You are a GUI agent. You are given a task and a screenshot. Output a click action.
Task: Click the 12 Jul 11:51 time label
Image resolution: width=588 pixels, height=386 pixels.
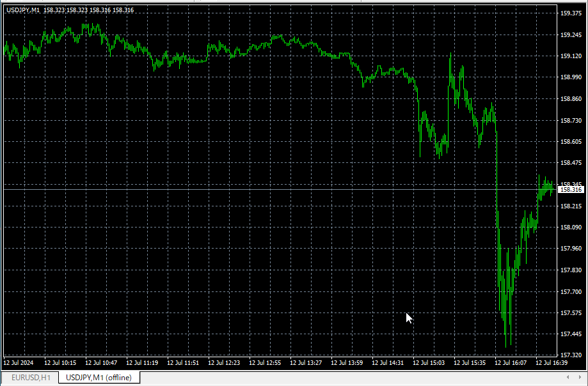pos(183,362)
